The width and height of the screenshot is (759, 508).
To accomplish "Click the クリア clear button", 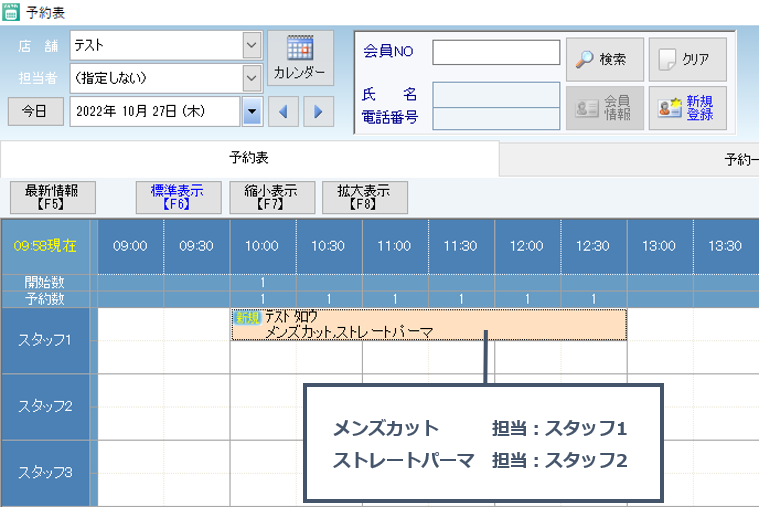I will tap(687, 59).
